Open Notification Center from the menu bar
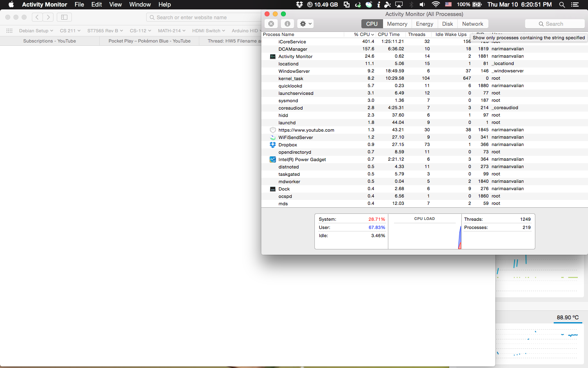588x368 pixels. 575,4
